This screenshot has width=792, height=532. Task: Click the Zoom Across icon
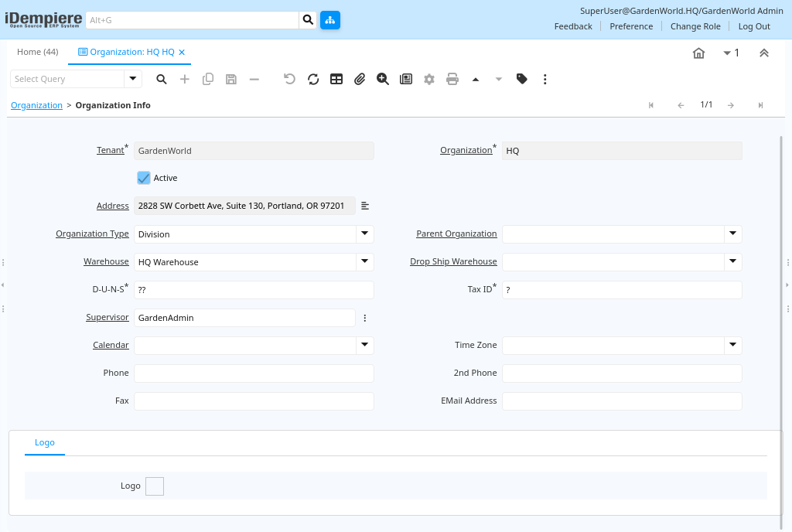click(383, 79)
